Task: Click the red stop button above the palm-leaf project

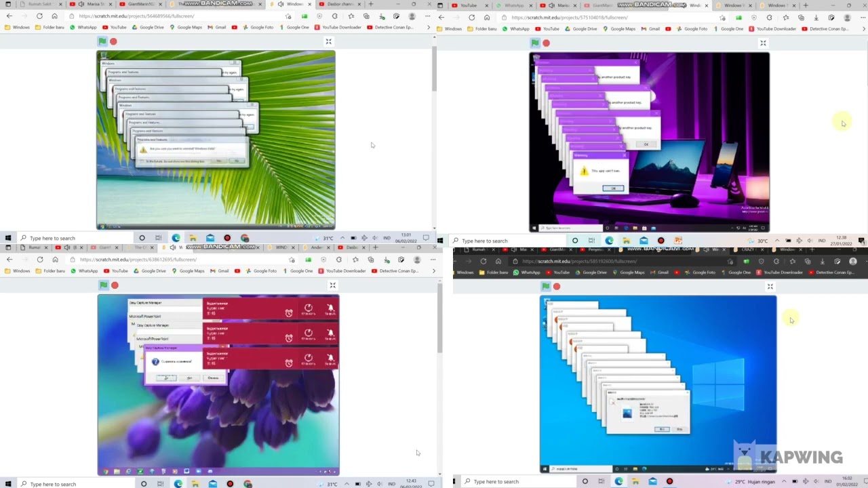Action: tap(113, 41)
